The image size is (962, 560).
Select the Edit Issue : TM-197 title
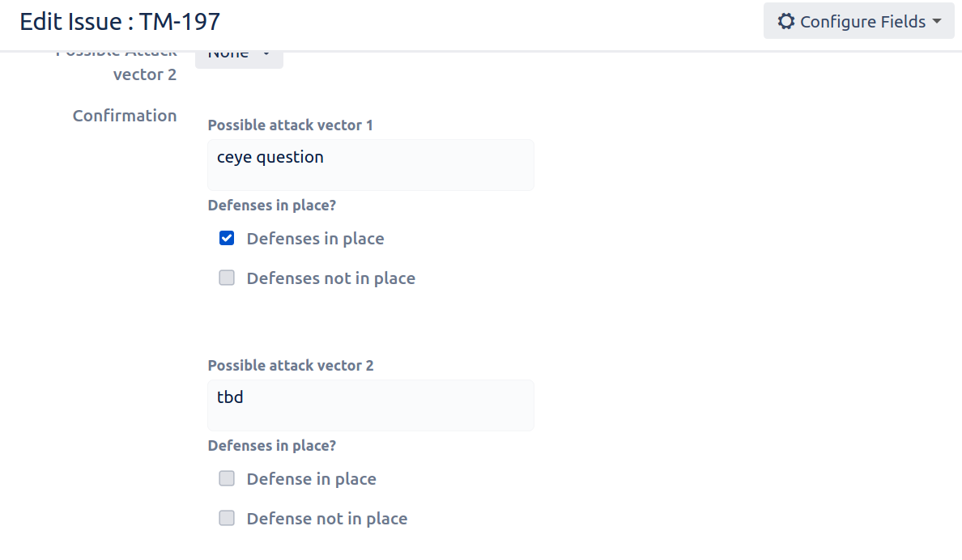[x=120, y=22]
